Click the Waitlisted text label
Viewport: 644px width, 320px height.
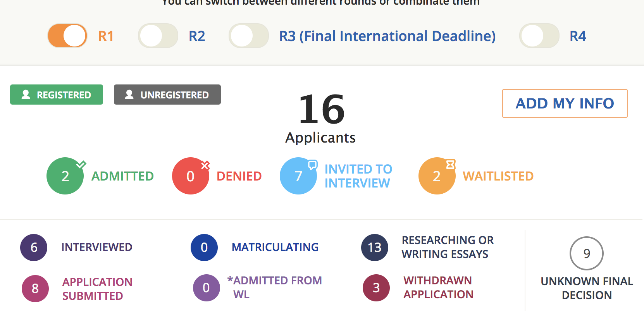498,176
